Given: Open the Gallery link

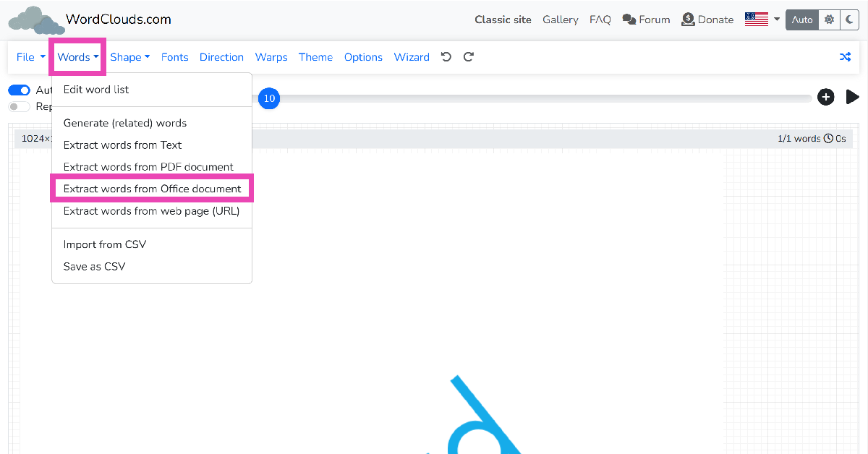Looking at the screenshot, I should click(561, 20).
